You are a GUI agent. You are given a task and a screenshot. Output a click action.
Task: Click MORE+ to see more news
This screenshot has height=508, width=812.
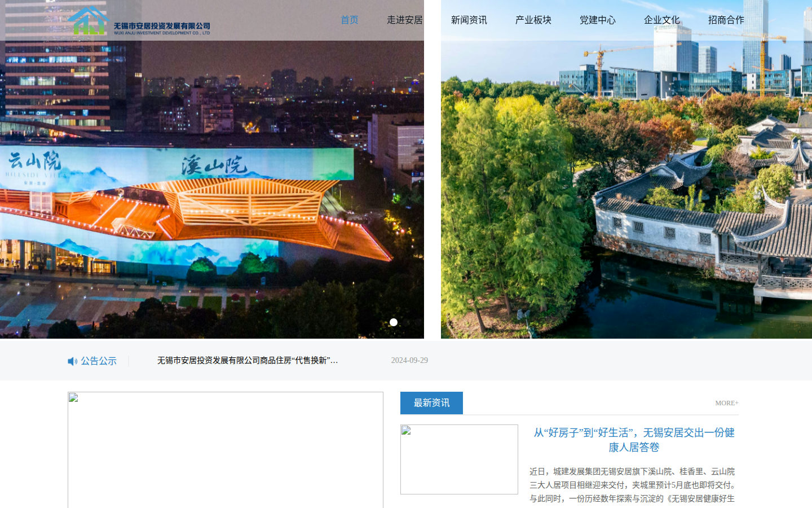pos(727,403)
